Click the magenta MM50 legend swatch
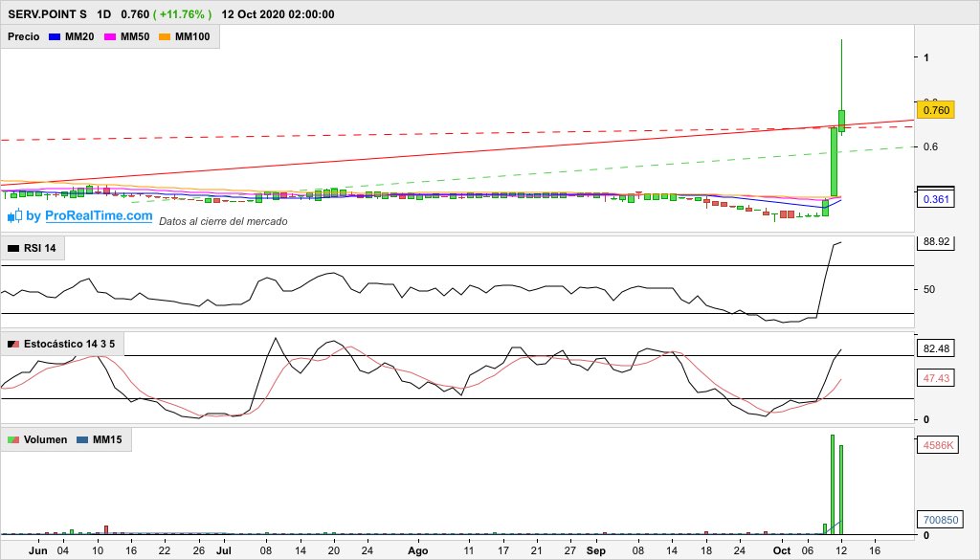 [110, 37]
